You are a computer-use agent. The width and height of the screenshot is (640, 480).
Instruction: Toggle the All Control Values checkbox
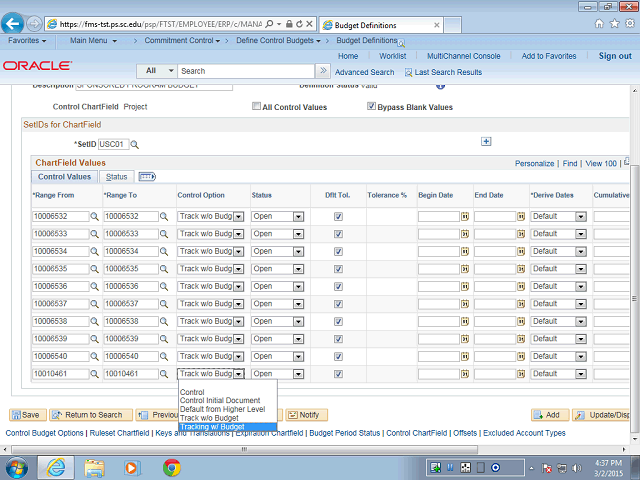[x=257, y=106]
